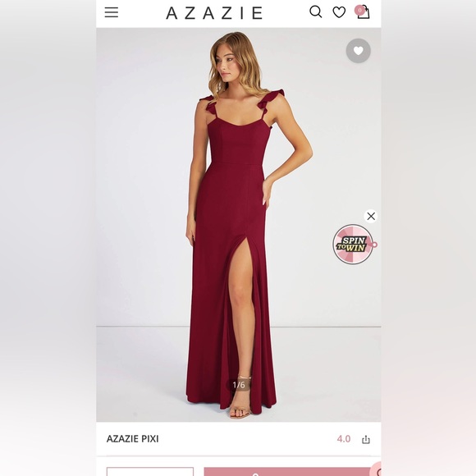This screenshot has height=476, width=476.
Task: Open the shopping bag icon
Action: pos(364,13)
